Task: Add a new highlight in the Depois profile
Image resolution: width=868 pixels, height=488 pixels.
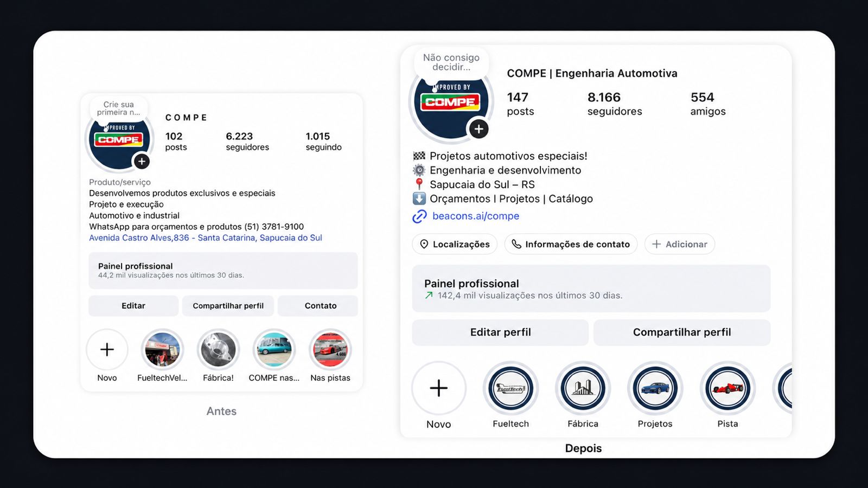Action: click(x=438, y=388)
